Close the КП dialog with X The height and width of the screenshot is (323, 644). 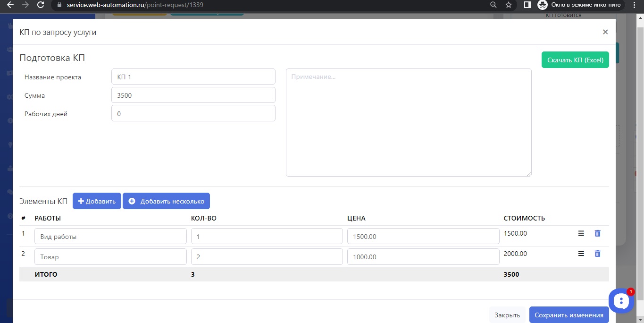tap(605, 32)
